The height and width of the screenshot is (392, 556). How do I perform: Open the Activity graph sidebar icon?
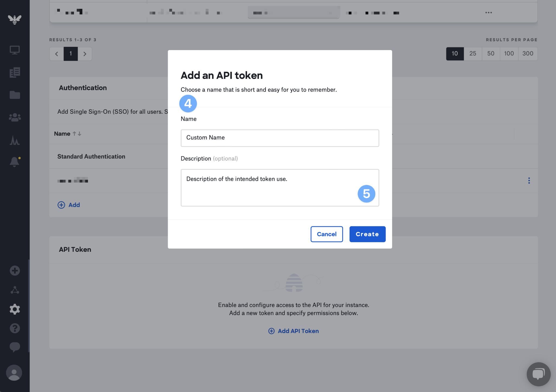[x=15, y=140]
